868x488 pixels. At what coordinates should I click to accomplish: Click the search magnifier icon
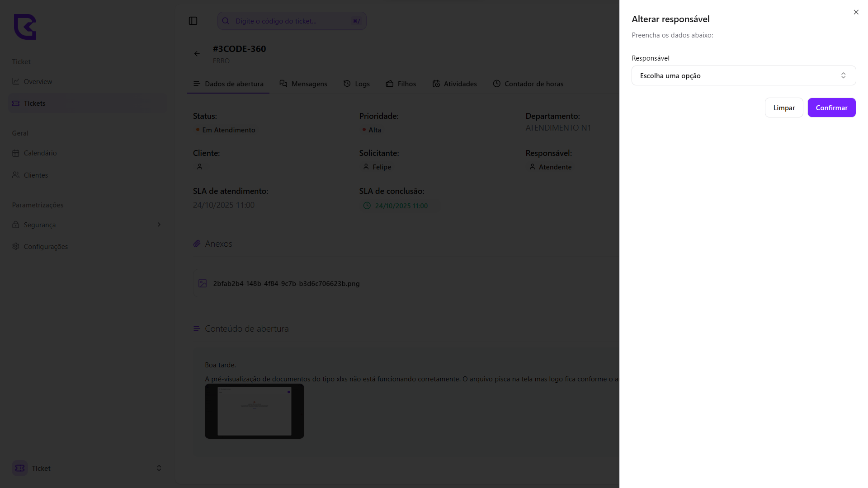point(226,21)
